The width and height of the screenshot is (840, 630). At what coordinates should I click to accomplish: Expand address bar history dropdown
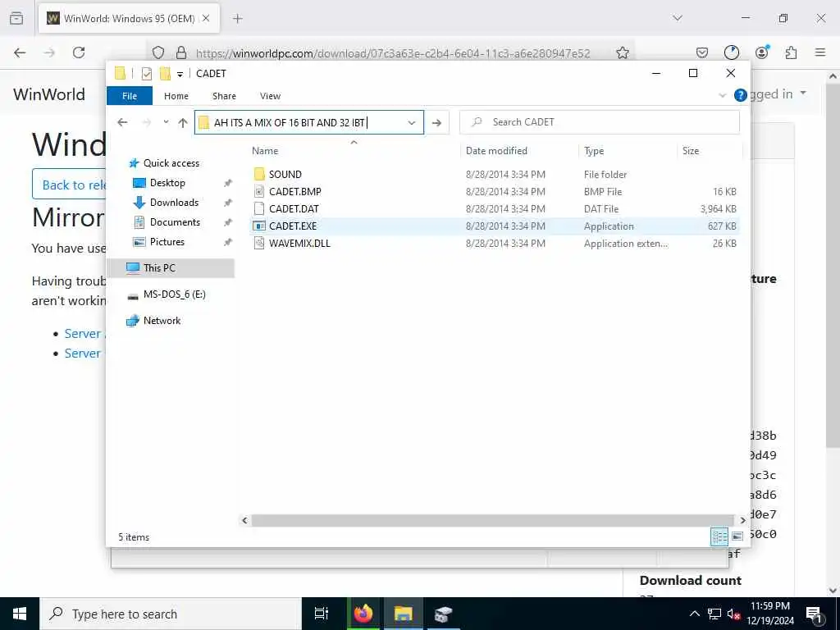click(412, 123)
